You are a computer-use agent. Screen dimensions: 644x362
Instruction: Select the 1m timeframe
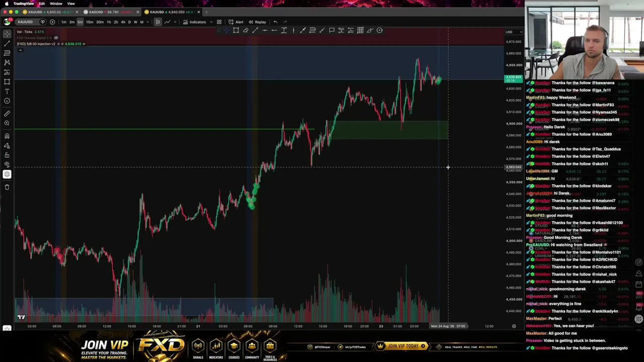coord(63,22)
